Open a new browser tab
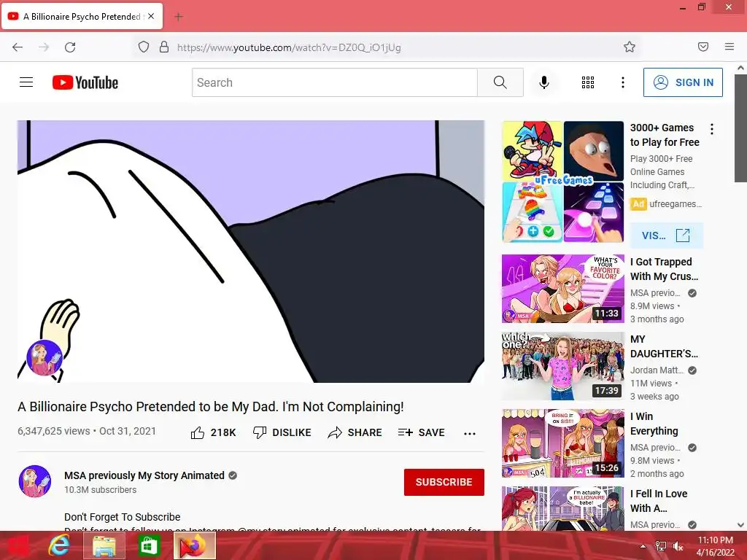Viewport: 747px width, 560px height. [179, 17]
